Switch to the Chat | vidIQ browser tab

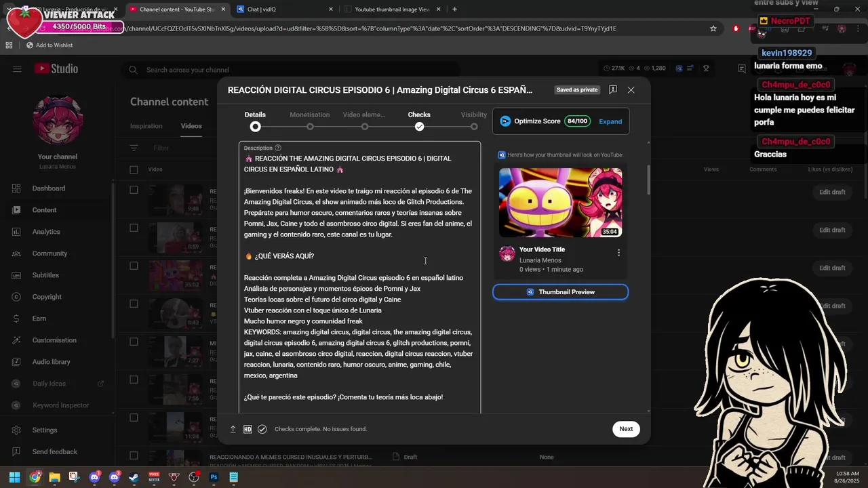tap(285, 9)
